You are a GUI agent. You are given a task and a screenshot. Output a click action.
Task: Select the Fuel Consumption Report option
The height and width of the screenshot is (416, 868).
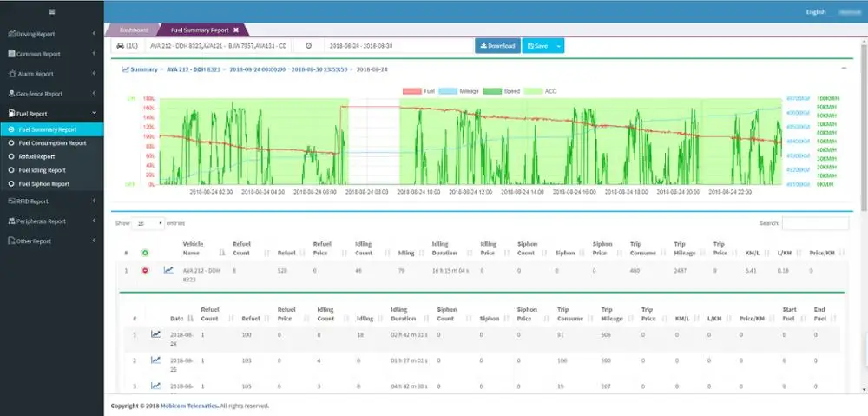[x=52, y=143]
